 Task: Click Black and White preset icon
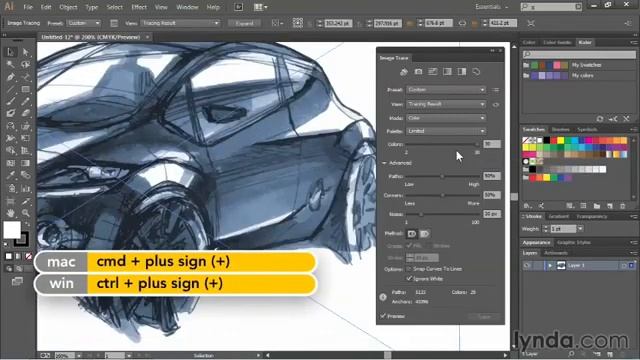coord(462,72)
